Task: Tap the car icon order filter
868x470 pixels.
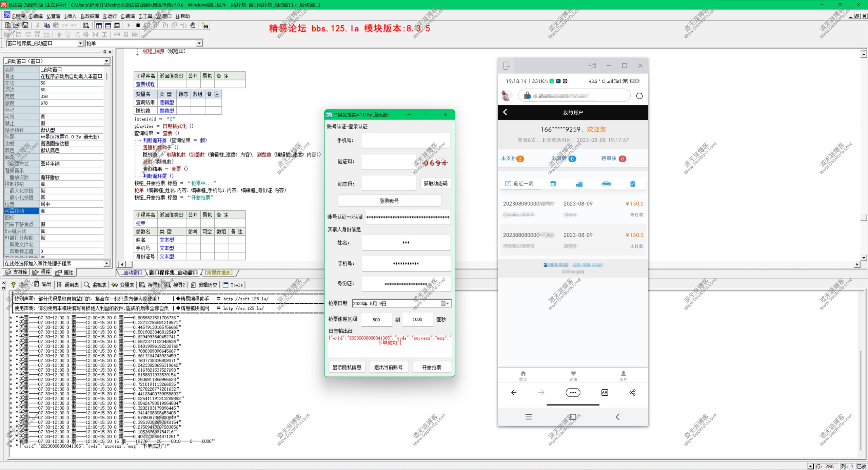Action: [x=606, y=184]
